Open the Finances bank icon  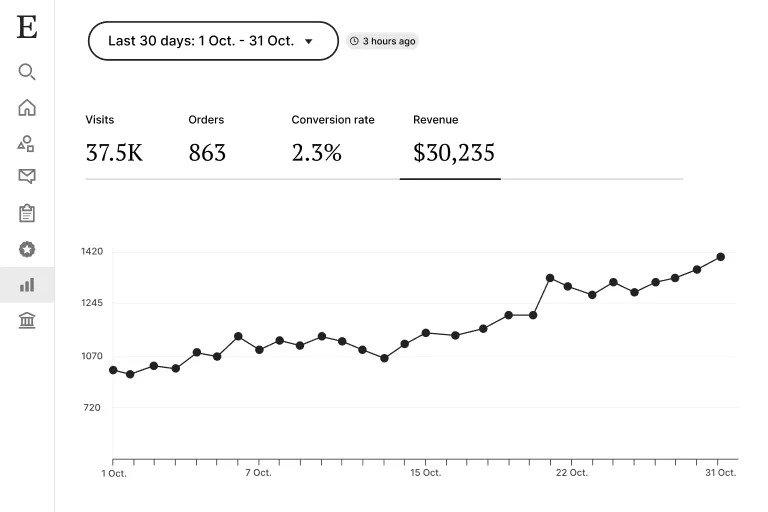click(x=27, y=321)
